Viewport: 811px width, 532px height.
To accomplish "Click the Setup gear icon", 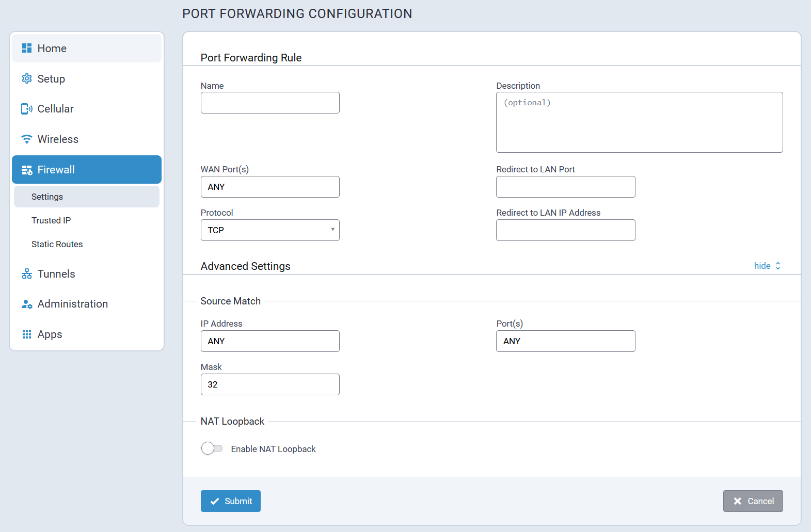I will pos(27,78).
